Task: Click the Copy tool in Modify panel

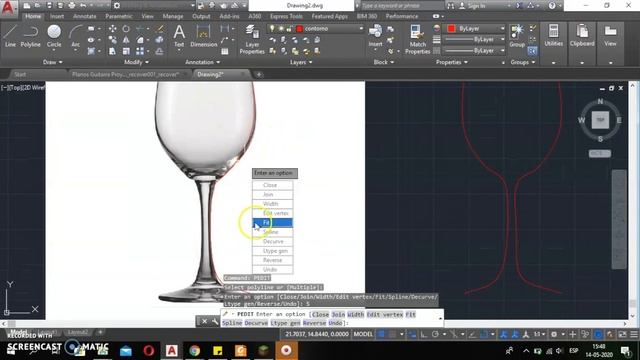Action: [x=112, y=40]
